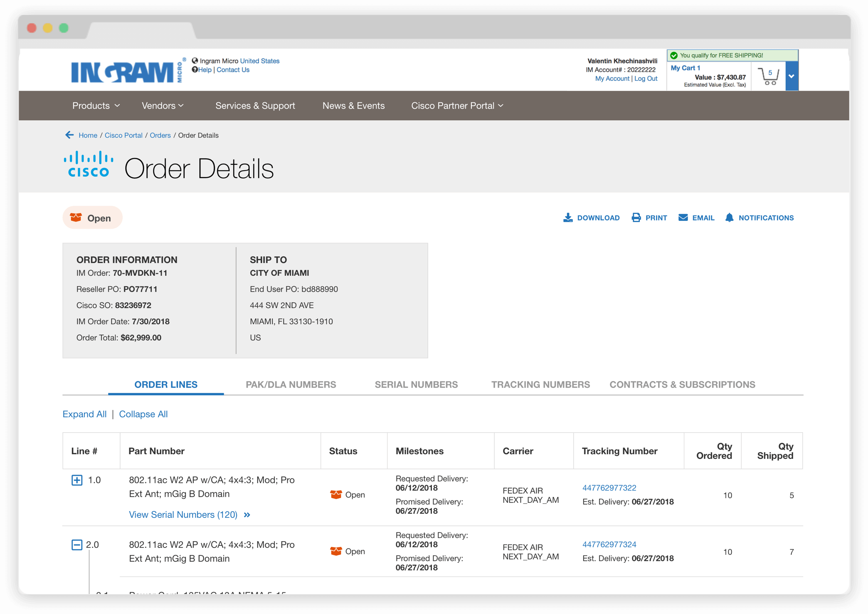Open the Cisco Partner Portal menu
The image size is (868, 614).
pyautogui.click(x=457, y=106)
